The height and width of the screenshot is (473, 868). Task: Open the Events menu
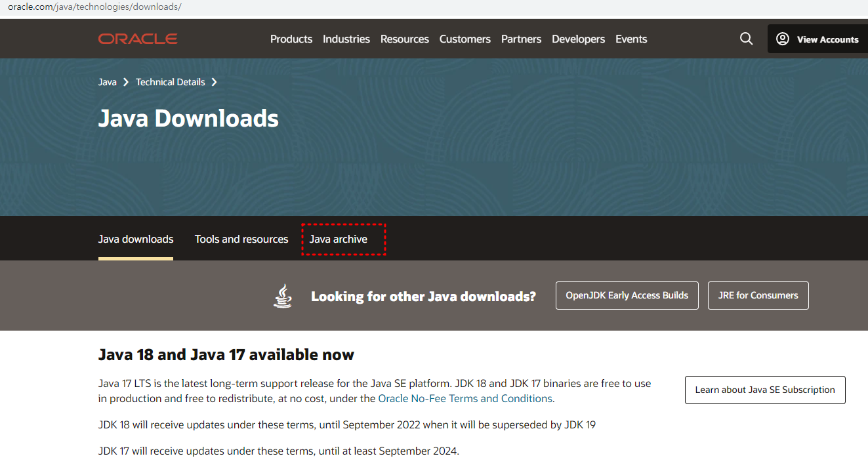click(631, 39)
